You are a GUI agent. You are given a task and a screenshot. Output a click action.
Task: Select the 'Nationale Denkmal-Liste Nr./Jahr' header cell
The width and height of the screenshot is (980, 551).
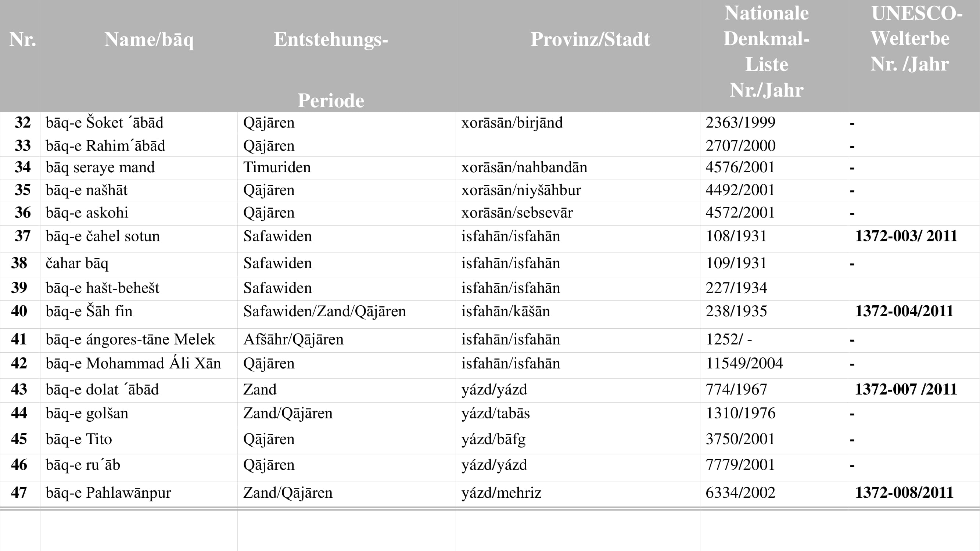coord(766,52)
